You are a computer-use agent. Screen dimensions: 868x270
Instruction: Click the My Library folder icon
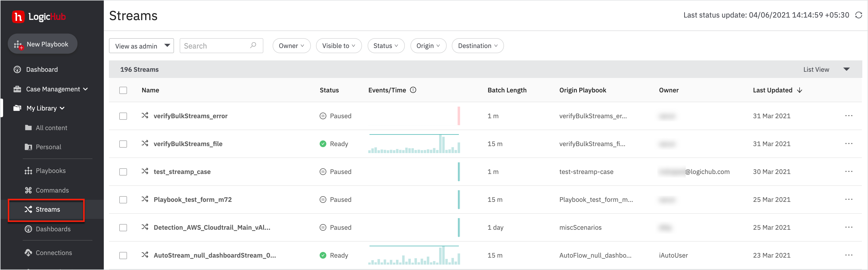coord(17,108)
